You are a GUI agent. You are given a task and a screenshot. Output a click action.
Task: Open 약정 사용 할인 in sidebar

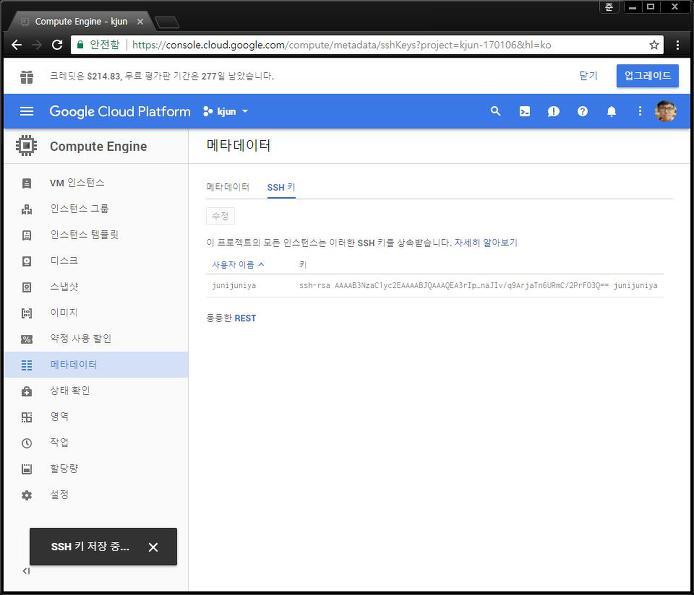click(x=81, y=338)
